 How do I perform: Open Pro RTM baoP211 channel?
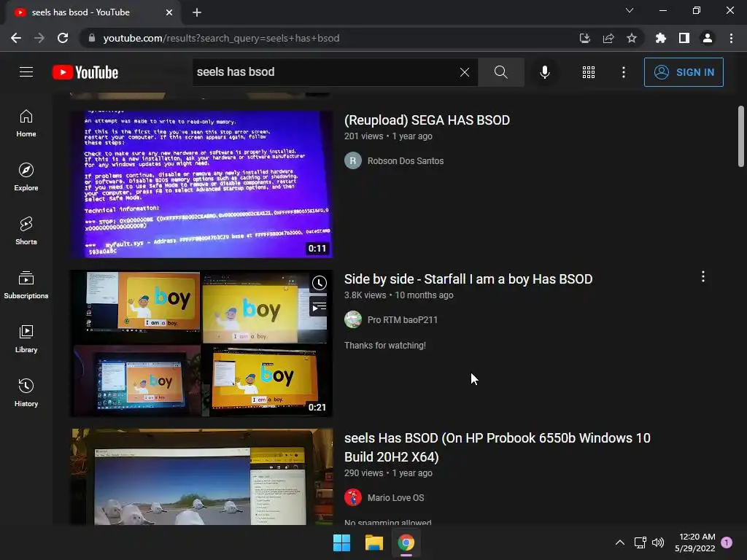pos(403,320)
